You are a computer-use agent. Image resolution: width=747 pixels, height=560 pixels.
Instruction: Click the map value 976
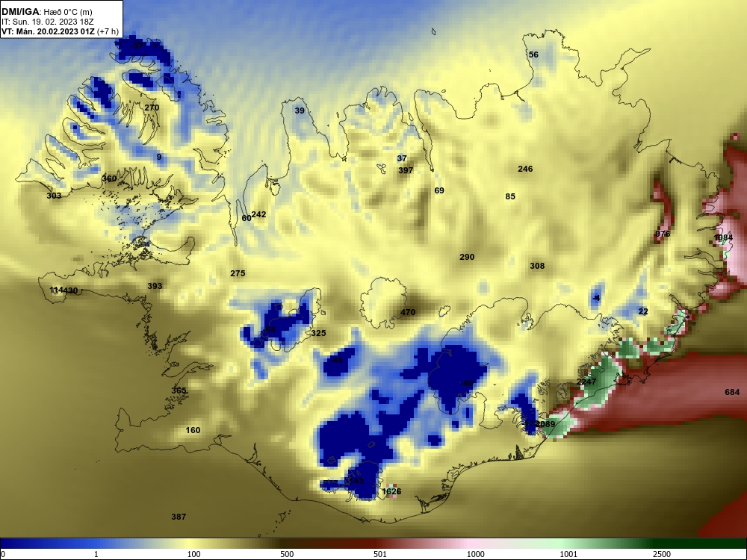(x=663, y=234)
